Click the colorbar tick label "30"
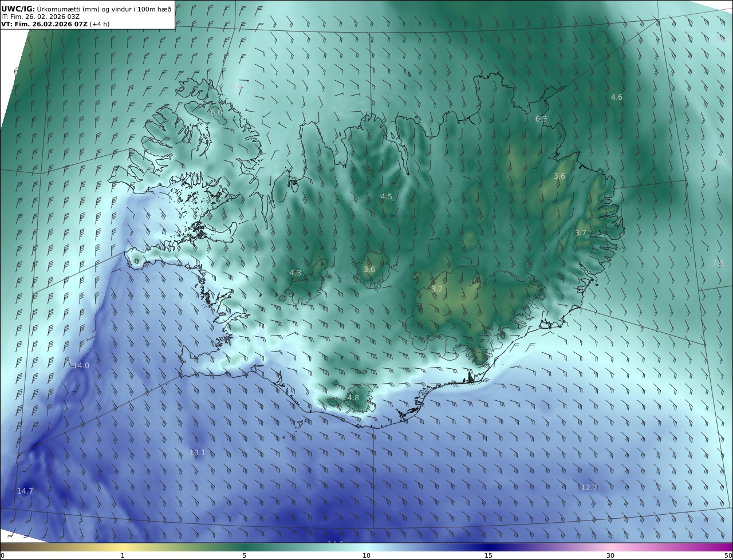Image resolution: width=733 pixels, height=560 pixels. (x=610, y=555)
